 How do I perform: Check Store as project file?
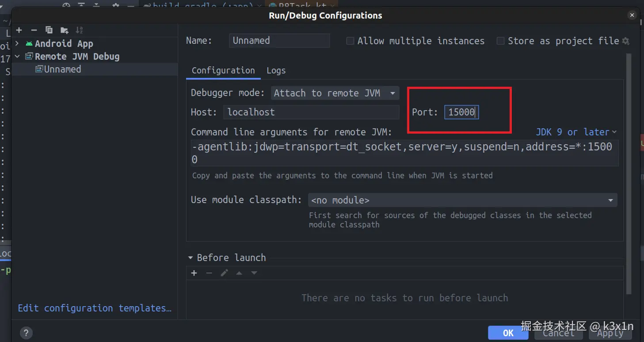(500, 41)
